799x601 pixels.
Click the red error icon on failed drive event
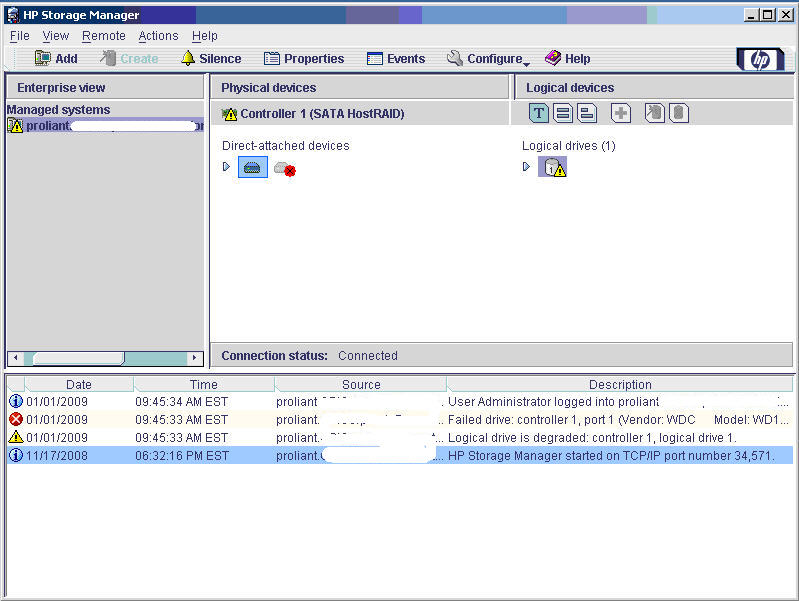[x=16, y=420]
